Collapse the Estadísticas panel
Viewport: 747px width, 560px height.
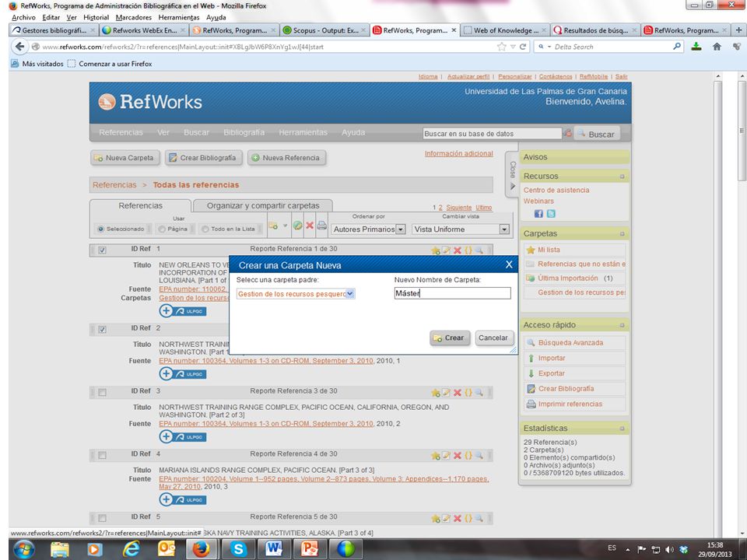point(622,429)
